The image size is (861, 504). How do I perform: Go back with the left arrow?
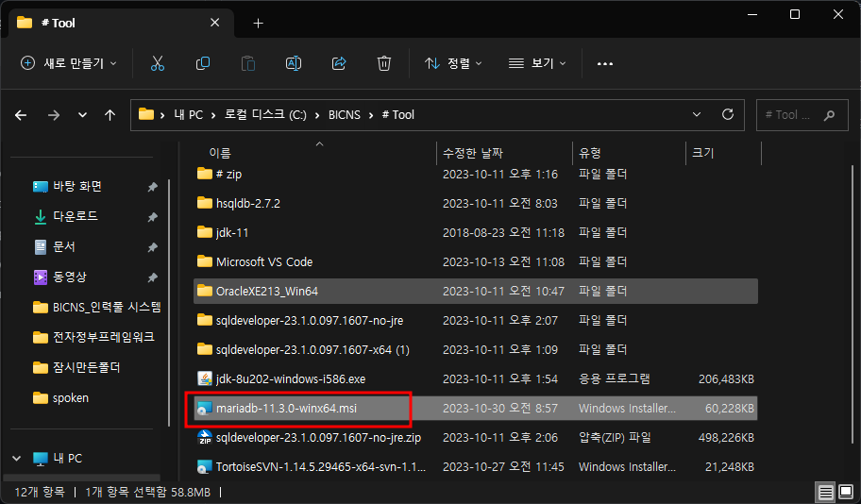21,115
